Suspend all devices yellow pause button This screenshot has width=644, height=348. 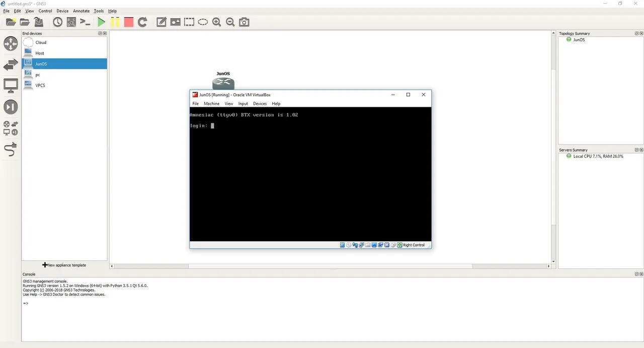(x=115, y=22)
